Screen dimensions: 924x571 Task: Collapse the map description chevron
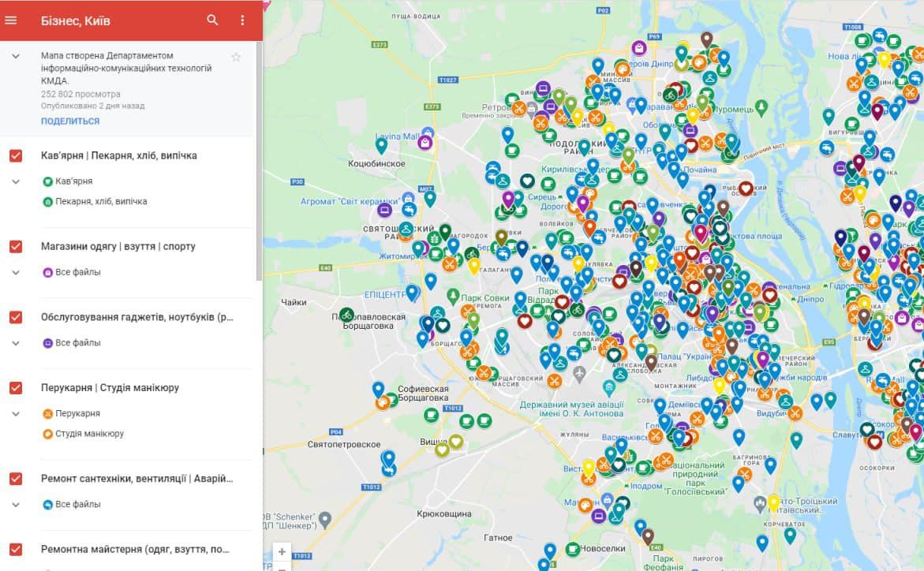pos(16,56)
